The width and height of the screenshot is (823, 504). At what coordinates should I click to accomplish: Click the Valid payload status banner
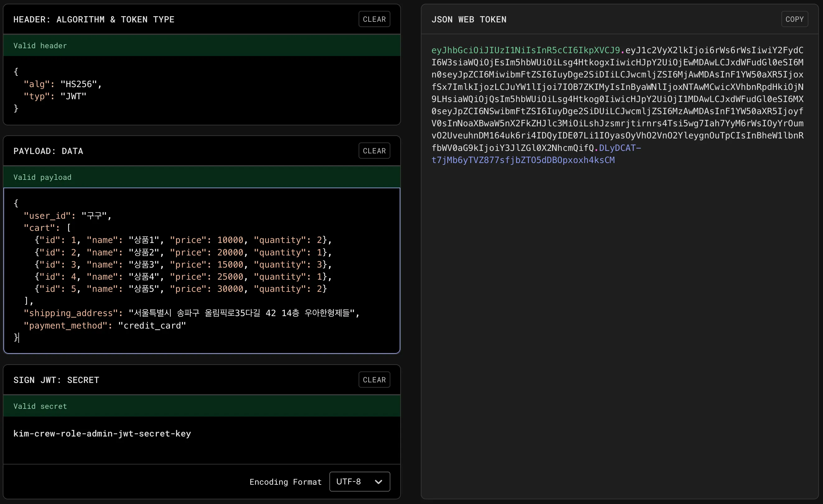click(202, 177)
